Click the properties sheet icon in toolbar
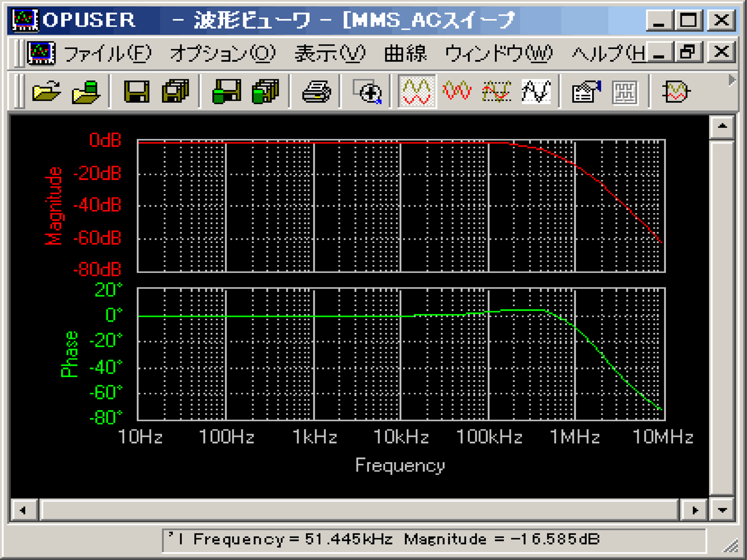 pyautogui.click(x=586, y=91)
